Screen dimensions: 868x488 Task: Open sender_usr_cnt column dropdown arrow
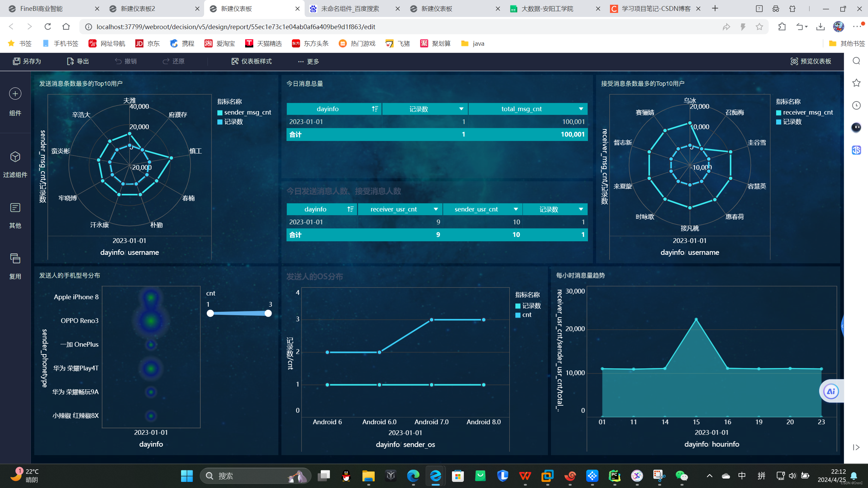[516, 209]
